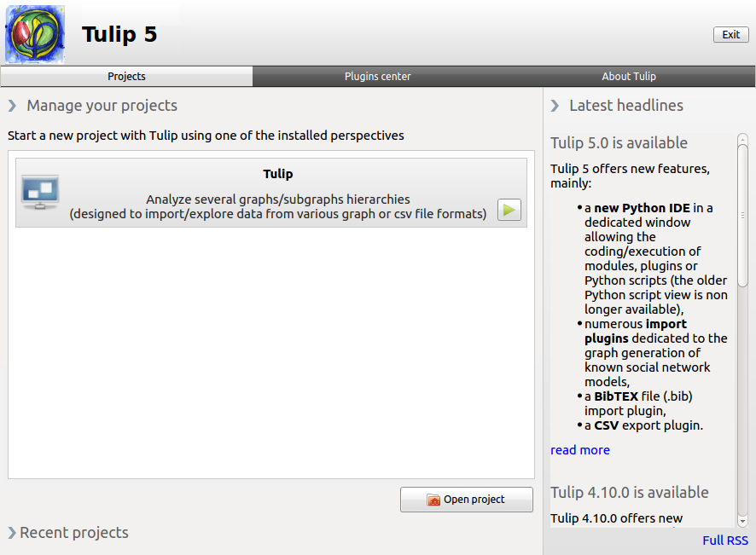Exit the Tulip launcher
This screenshot has height=555, width=756.
(x=731, y=35)
